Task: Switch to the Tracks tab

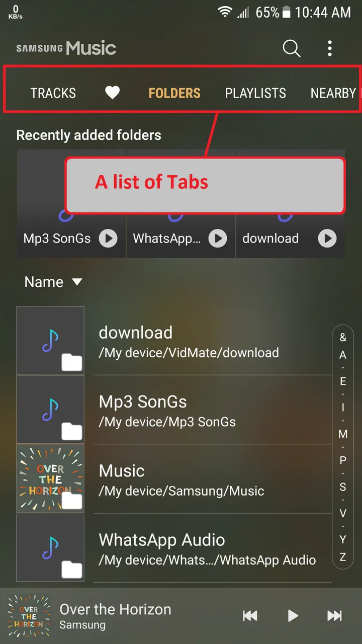Action: (53, 93)
